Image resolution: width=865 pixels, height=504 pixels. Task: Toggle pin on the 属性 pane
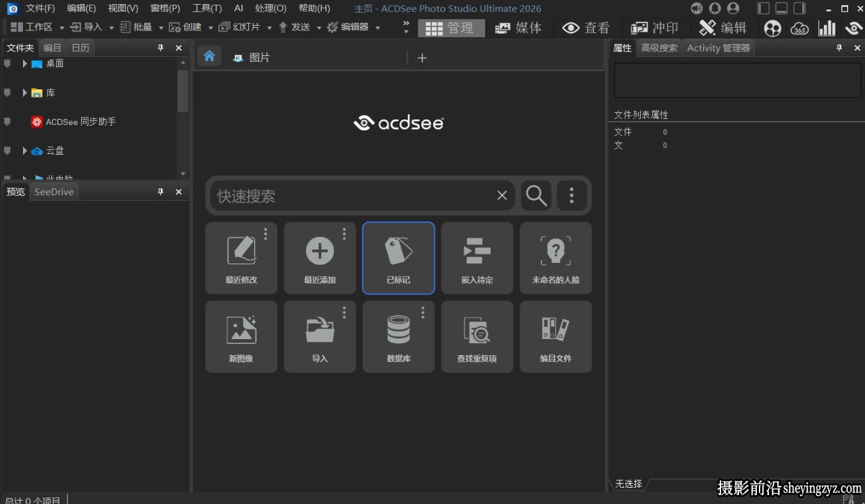point(839,48)
